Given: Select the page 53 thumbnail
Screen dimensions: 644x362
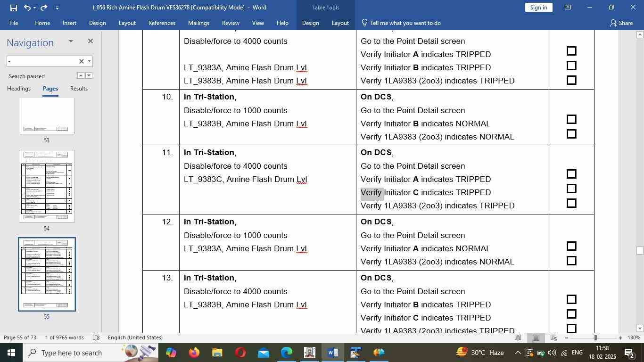Looking at the screenshot, I should point(47,116).
